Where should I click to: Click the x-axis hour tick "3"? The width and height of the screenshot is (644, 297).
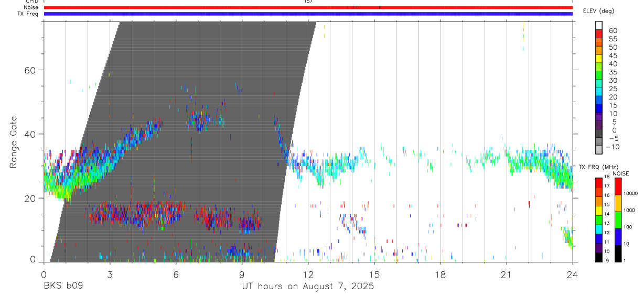click(110, 274)
